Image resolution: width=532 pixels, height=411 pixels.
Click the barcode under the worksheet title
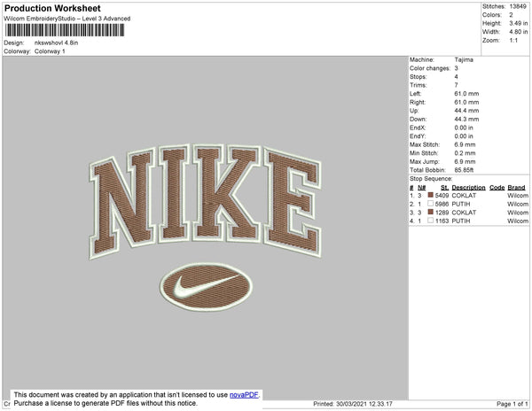click(x=65, y=30)
